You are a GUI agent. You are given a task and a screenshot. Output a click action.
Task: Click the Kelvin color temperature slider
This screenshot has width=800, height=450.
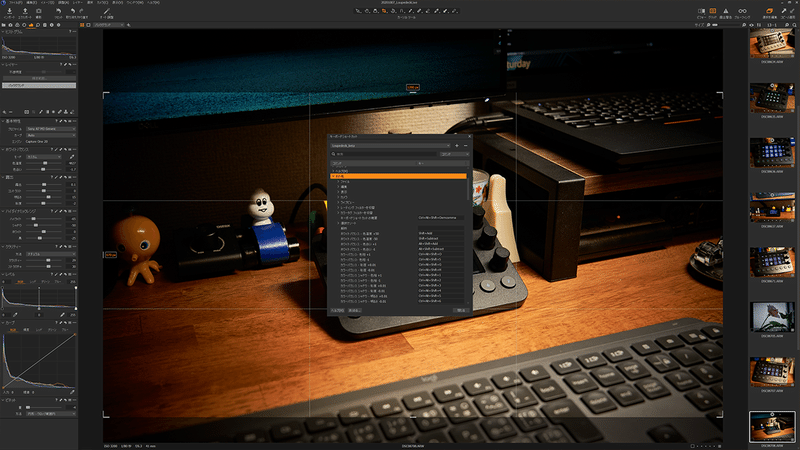tap(44, 163)
